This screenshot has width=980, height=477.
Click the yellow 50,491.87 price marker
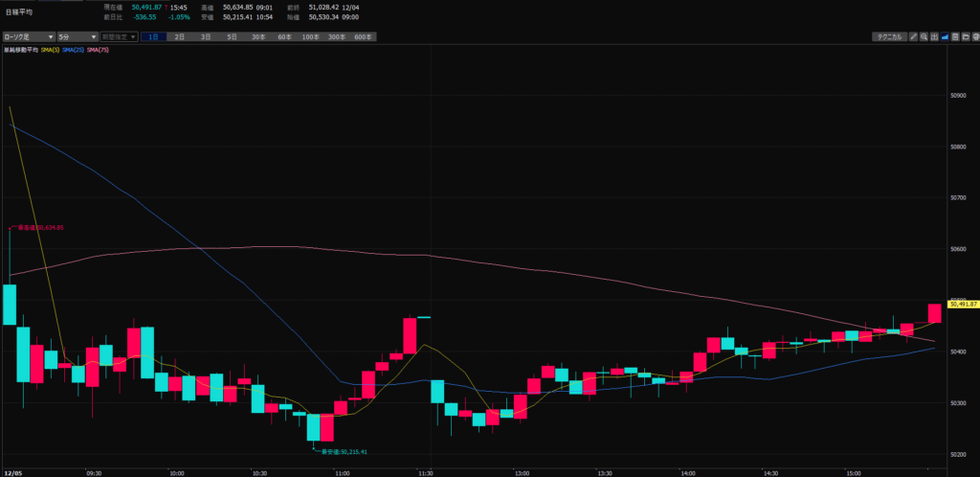(961, 304)
